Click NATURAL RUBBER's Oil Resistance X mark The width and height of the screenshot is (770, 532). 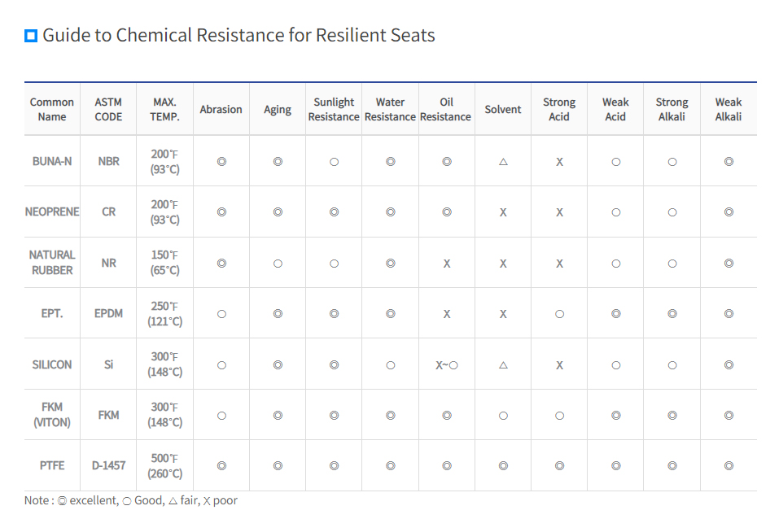[x=447, y=264]
